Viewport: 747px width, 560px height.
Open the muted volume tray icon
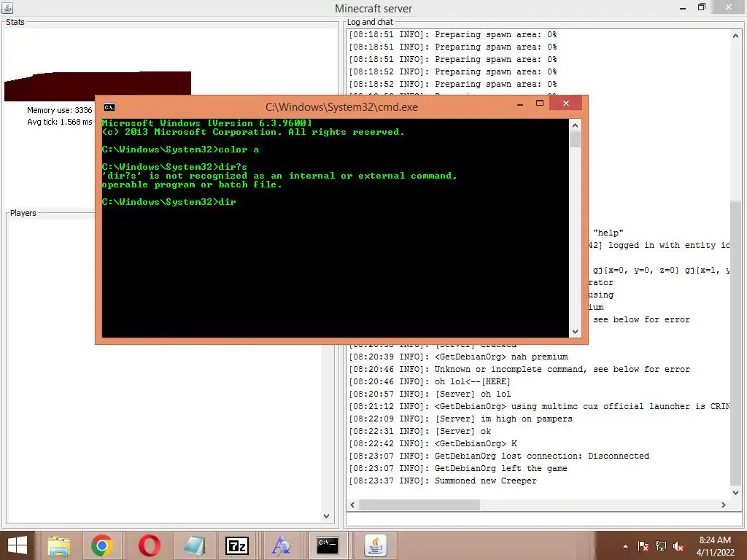678,546
